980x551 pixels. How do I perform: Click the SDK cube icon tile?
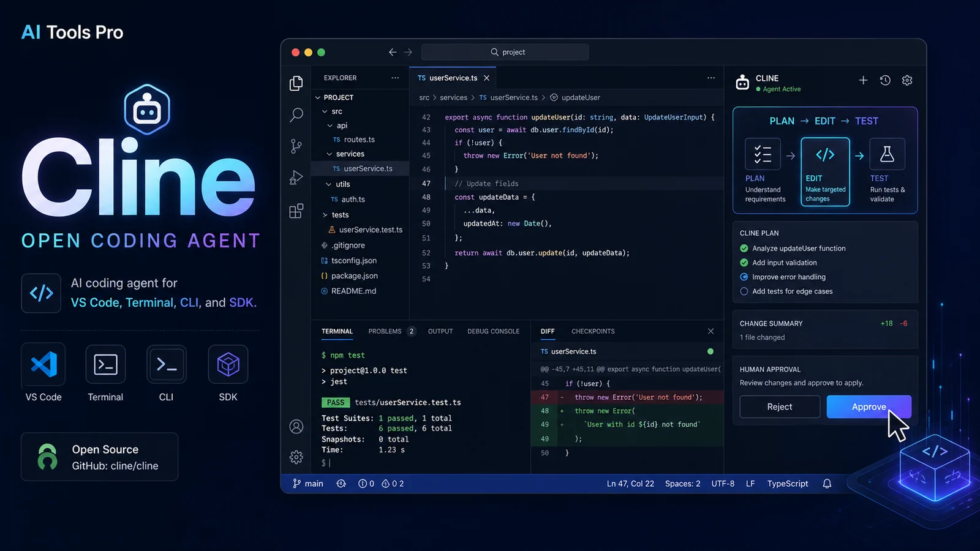(x=228, y=364)
